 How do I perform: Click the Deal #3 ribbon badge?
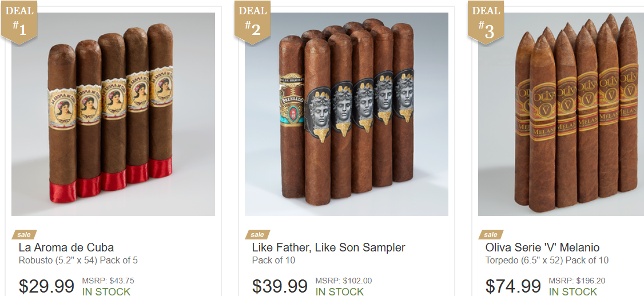(x=486, y=22)
